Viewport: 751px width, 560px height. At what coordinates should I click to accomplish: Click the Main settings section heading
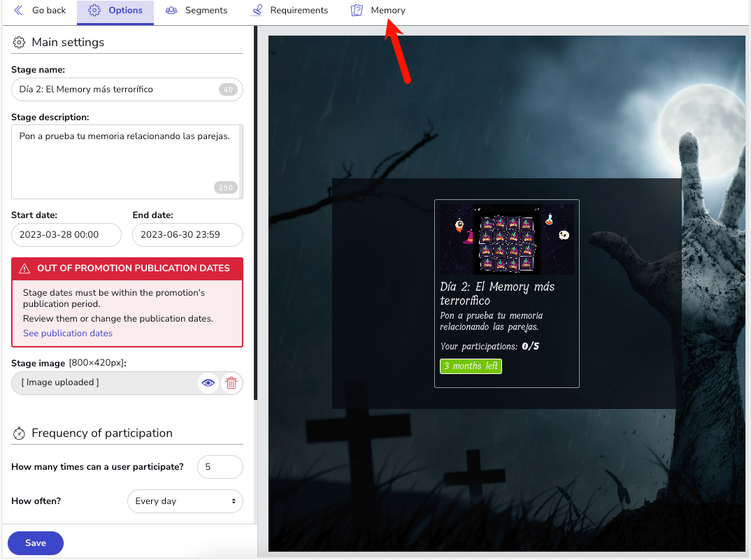pos(68,42)
